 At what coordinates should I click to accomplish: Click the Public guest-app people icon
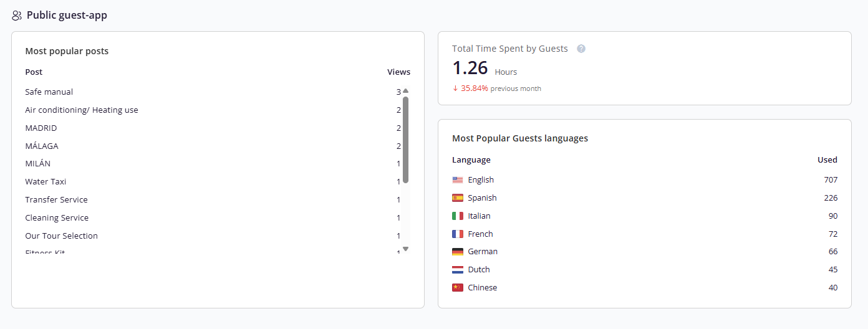(17, 16)
